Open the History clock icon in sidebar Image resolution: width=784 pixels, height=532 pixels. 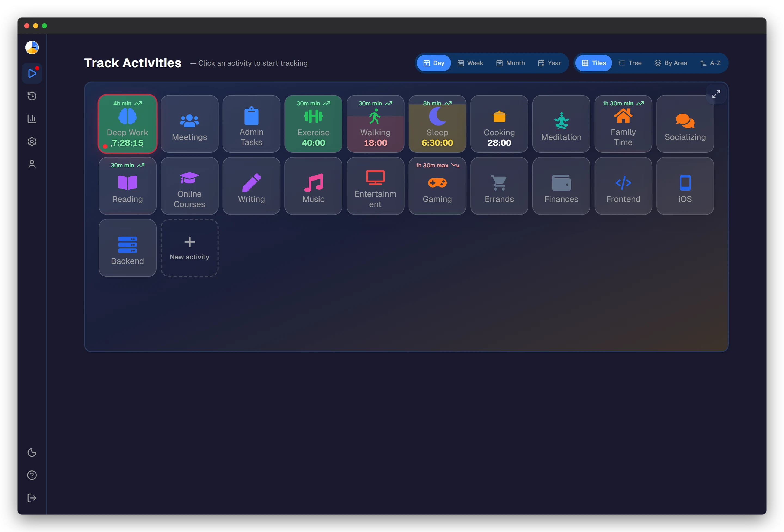32,96
